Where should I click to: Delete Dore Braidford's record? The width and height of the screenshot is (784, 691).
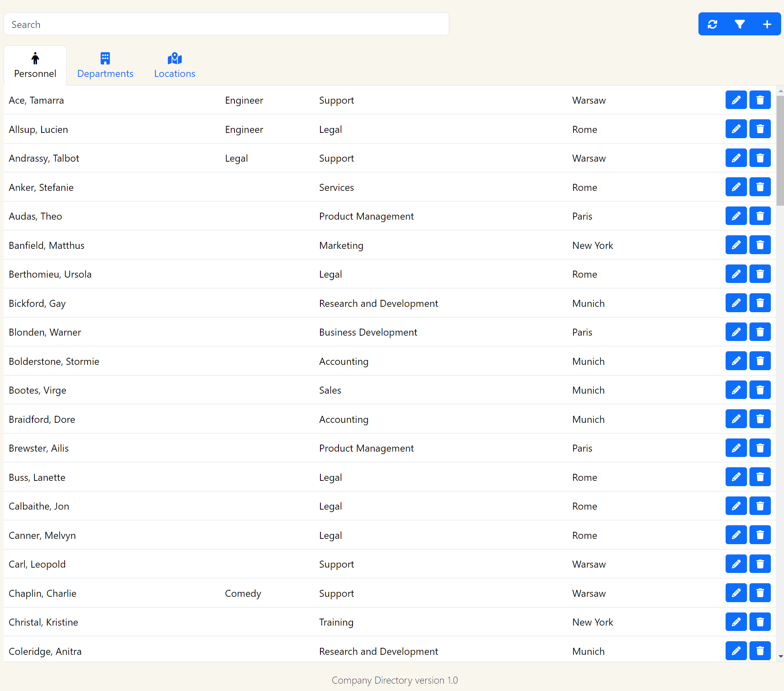[x=760, y=419]
